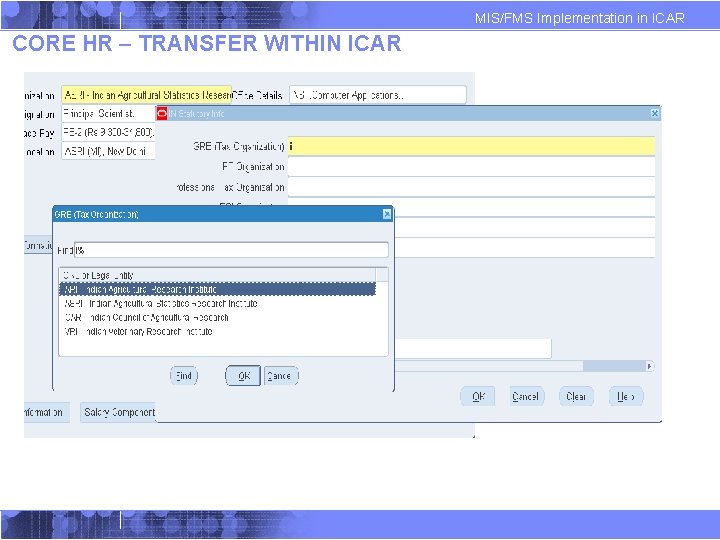Image resolution: width=720 pixels, height=540 pixels.
Task: Click the grade pay field showing PB-2
Action: [108, 132]
